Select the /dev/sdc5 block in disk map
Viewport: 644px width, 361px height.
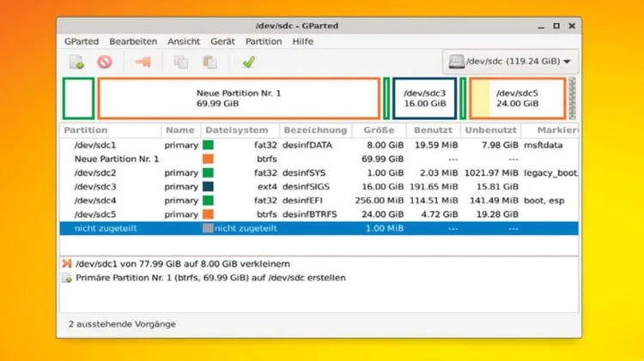pos(518,99)
